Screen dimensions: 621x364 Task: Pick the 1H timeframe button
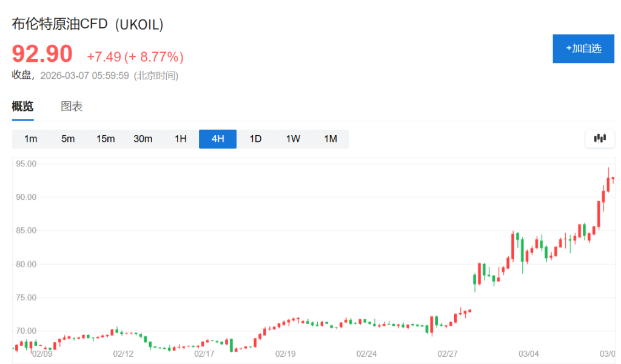[181, 139]
